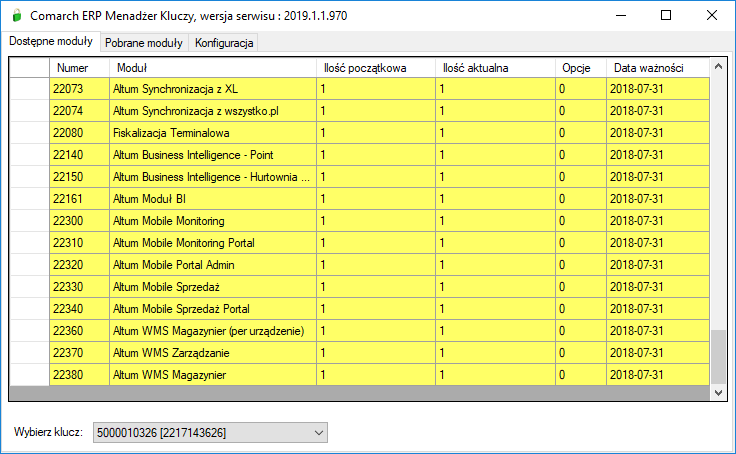Click module number 22161
This screenshot has width=736, height=454.
(x=79, y=199)
